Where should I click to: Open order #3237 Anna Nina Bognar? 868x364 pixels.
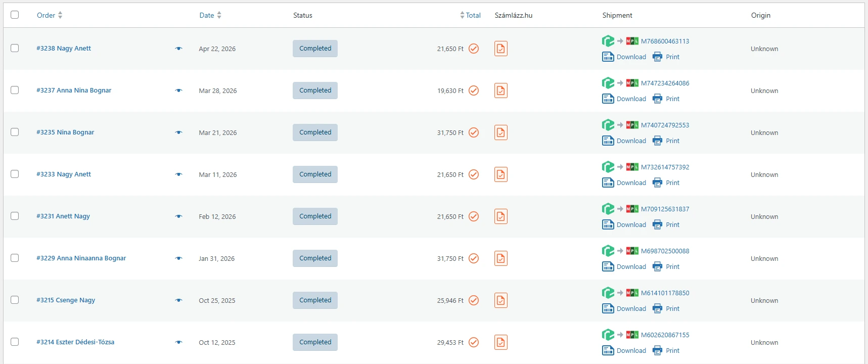coord(74,90)
